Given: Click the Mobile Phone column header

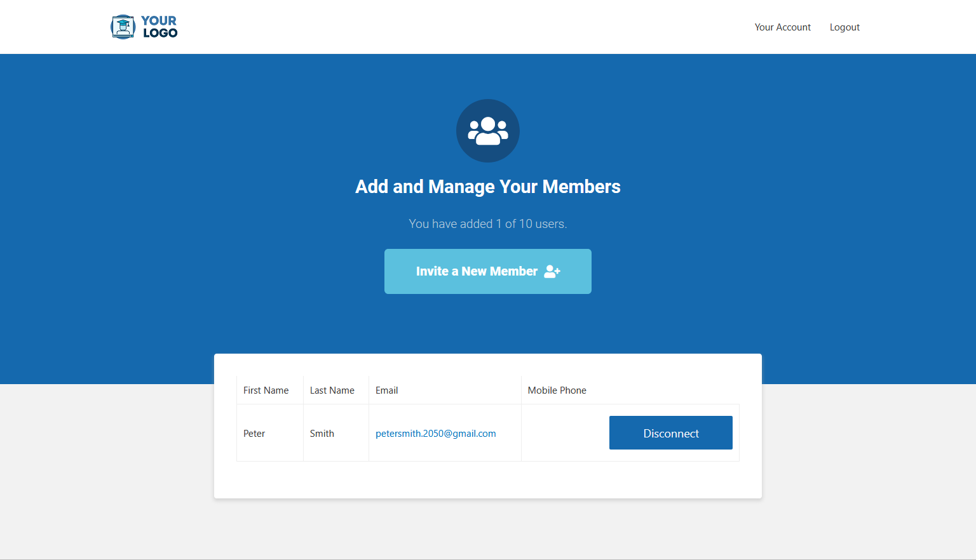Looking at the screenshot, I should tap(557, 390).
